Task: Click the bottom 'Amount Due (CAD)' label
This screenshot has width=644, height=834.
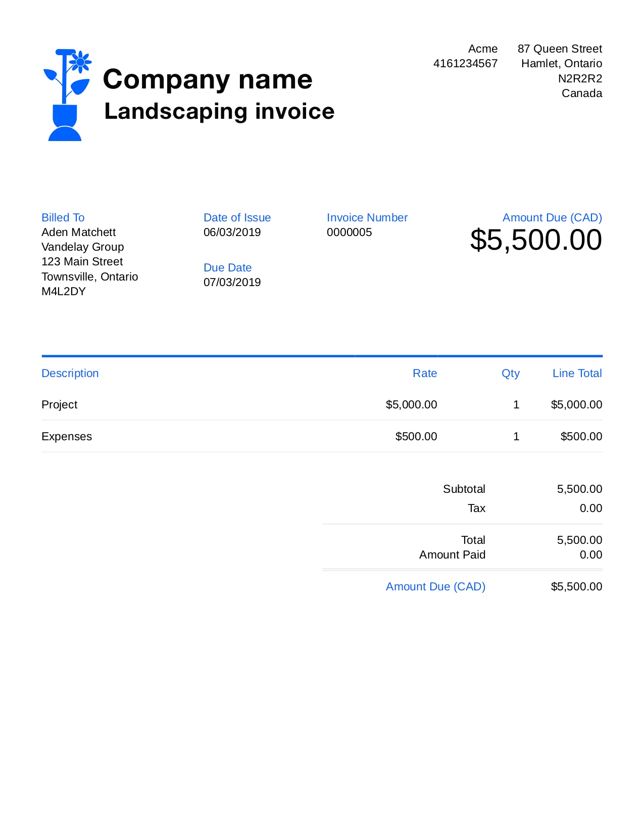Action: point(436,586)
